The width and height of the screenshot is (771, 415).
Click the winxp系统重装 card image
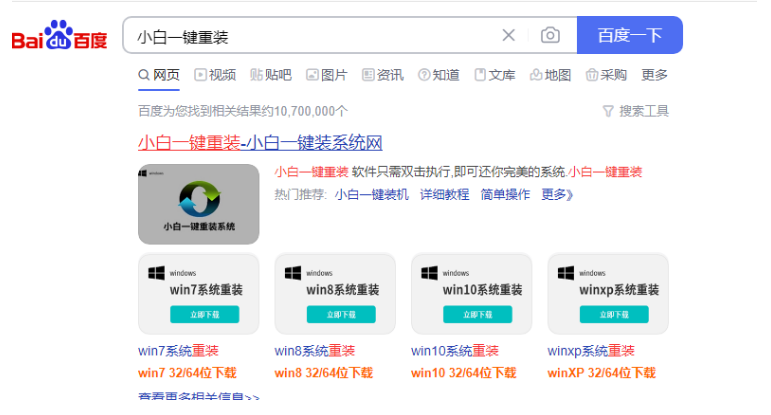coord(608,294)
